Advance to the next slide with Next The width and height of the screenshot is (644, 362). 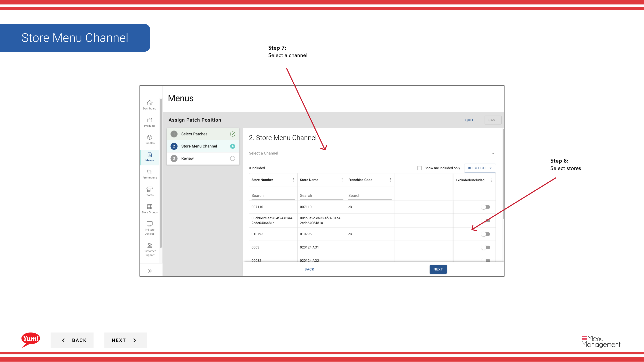(x=125, y=340)
